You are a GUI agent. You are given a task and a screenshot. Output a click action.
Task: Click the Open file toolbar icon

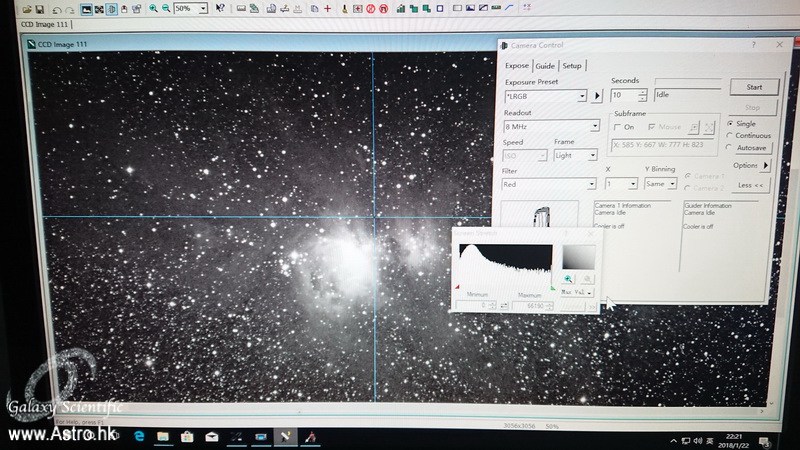point(26,8)
